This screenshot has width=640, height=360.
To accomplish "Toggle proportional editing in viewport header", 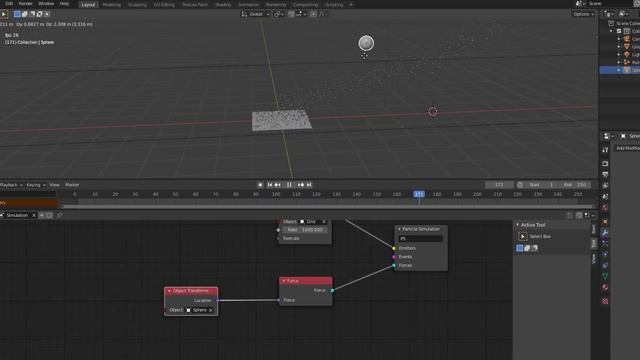I will (313, 14).
